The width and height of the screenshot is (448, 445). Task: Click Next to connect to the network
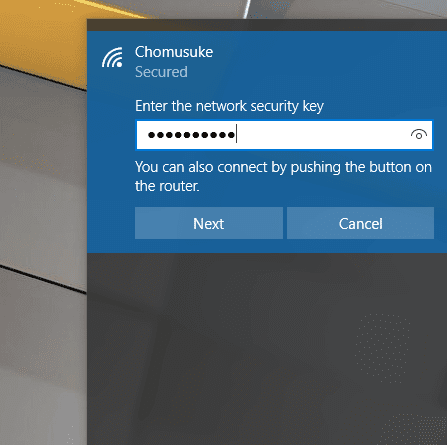pyautogui.click(x=209, y=223)
